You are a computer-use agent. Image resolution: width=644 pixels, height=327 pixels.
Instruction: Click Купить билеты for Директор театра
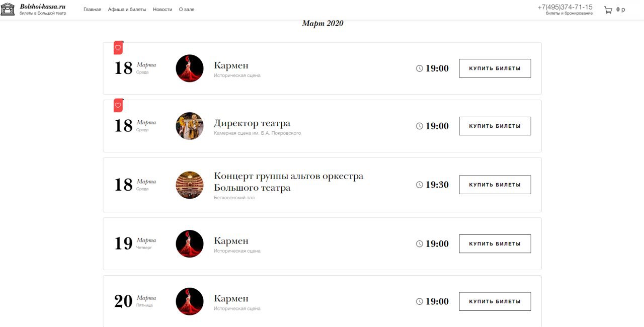pyautogui.click(x=495, y=126)
